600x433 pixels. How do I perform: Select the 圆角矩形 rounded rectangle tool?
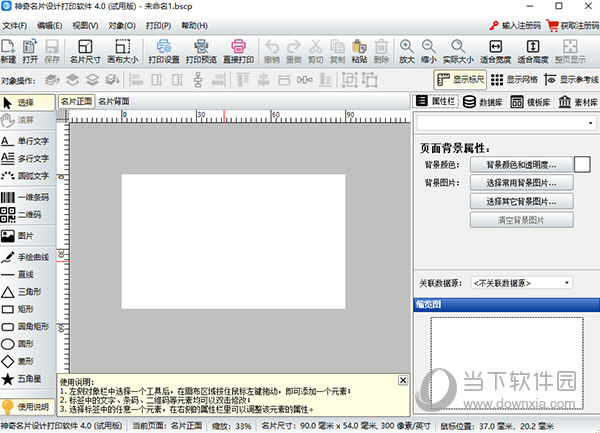point(25,327)
